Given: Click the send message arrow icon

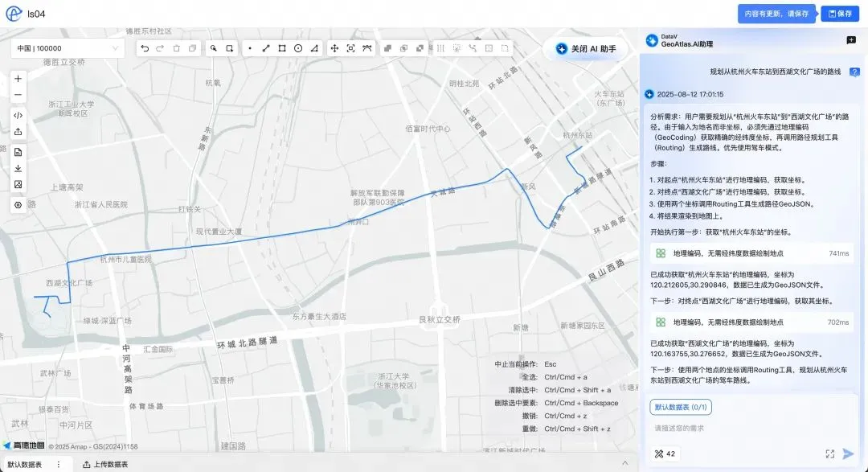Looking at the screenshot, I should coord(848,454).
